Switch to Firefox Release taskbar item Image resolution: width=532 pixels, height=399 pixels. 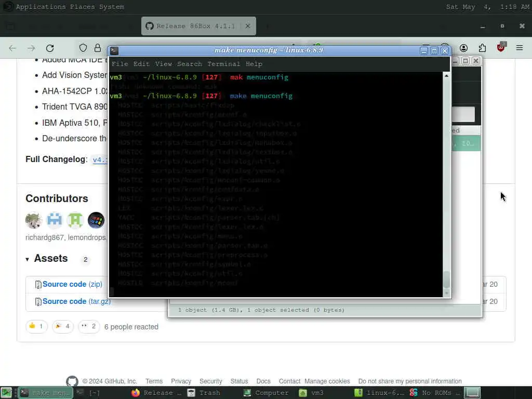[157, 393]
